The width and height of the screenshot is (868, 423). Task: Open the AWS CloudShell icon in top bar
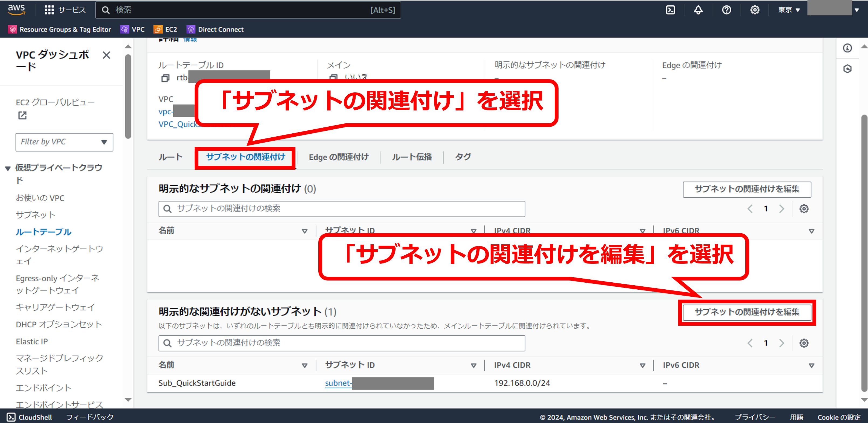pyautogui.click(x=670, y=10)
